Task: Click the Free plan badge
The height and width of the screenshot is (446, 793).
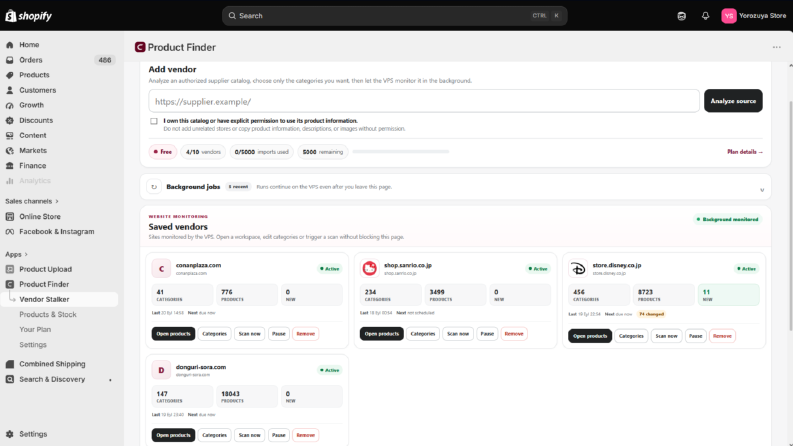Action: [163, 152]
